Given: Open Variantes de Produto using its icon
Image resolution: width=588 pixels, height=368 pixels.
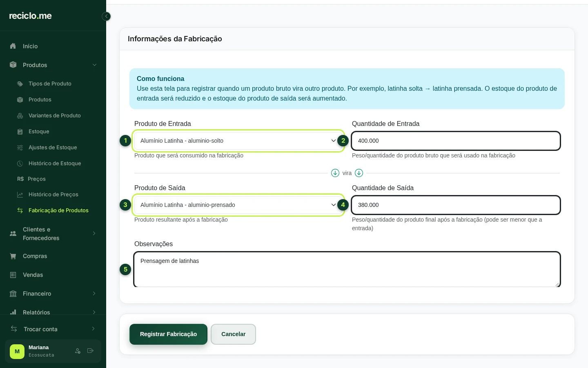Looking at the screenshot, I should 20,116.
